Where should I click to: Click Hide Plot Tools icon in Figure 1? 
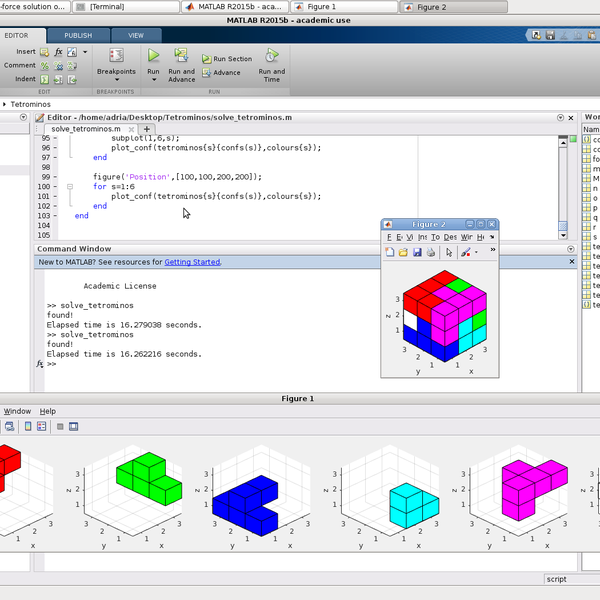(x=60, y=426)
